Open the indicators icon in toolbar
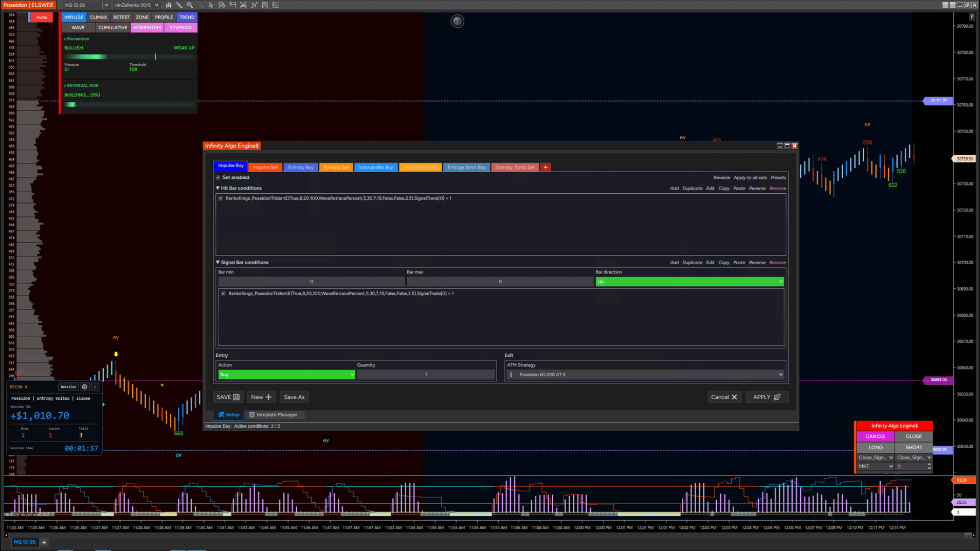 click(243, 5)
